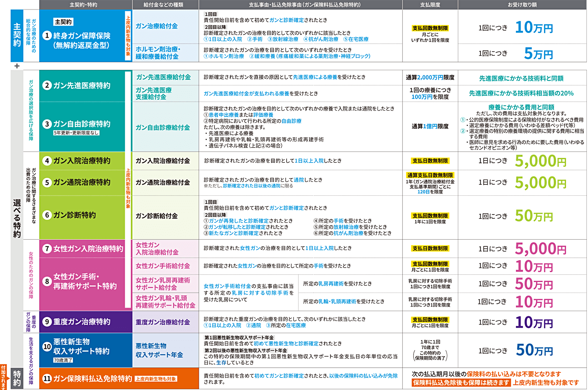
Task: Click the ガン保険料払込免除特約 title
Action: [93, 379]
